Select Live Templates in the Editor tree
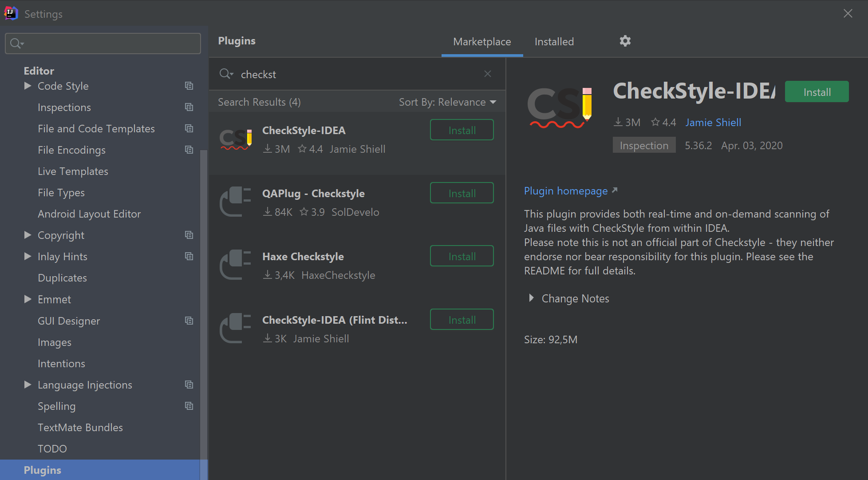This screenshot has height=480, width=868. (73, 171)
